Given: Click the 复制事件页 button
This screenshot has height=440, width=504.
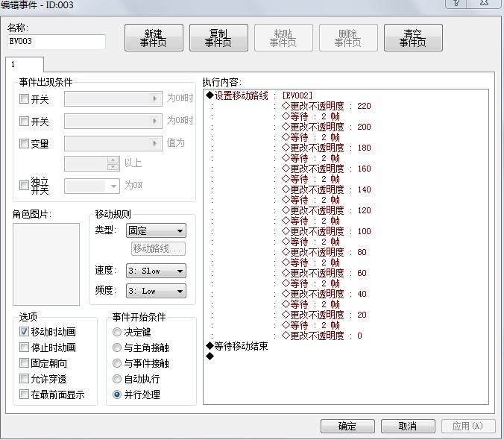Looking at the screenshot, I should pyautogui.click(x=218, y=37).
